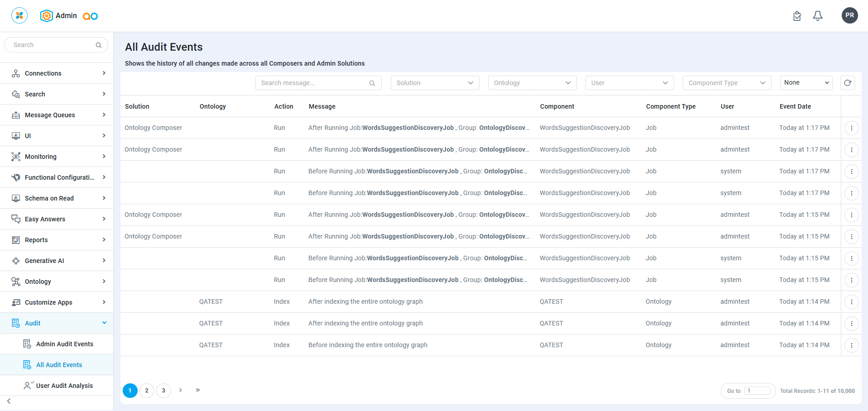Viewport: 868px width, 411px height.
Task: Open Admin Audit Events submenu item
Action: (64, 344)
